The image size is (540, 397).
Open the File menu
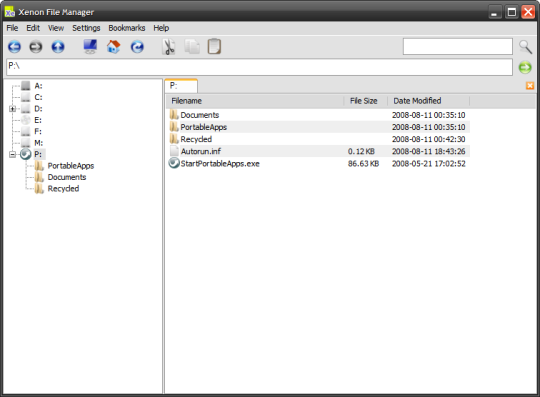click(12, 28)
